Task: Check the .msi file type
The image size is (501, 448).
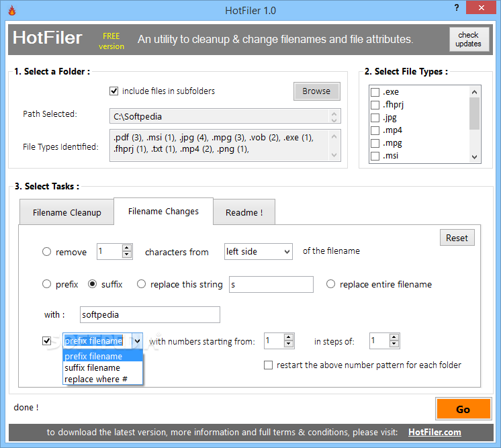Action: pyautogui.click(x=375, y=156)
